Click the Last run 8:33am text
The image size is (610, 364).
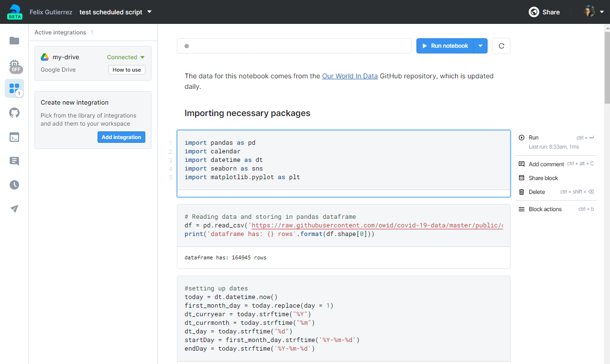[554, 147]
